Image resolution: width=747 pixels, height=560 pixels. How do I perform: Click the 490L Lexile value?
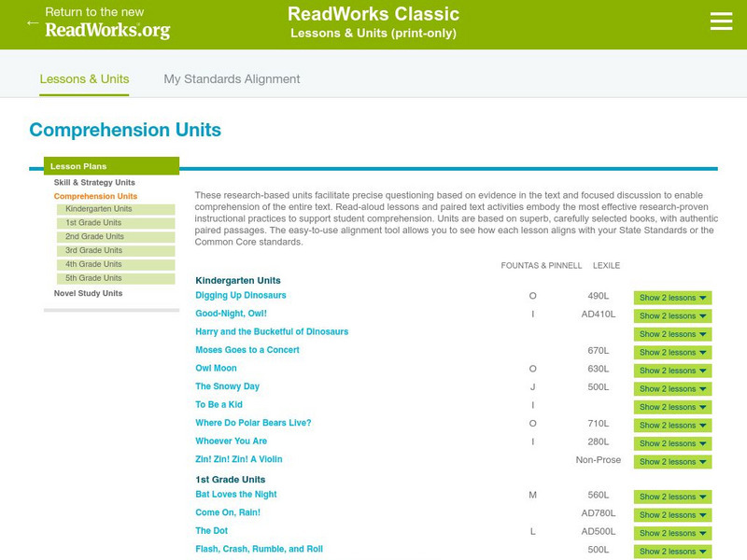(x=598, y=296)
